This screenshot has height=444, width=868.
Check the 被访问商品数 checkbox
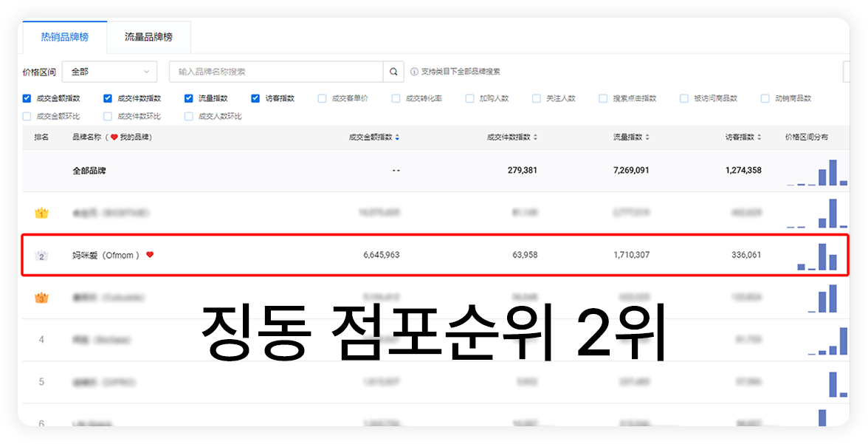tap(683, 98)
